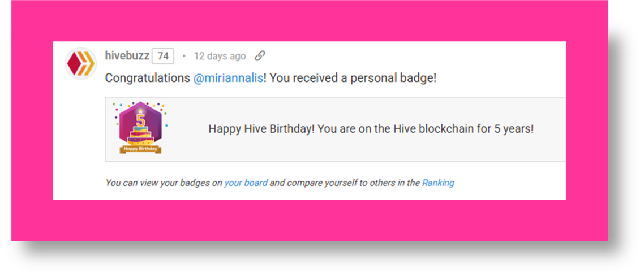Click the word Congratulations in the comment
This screenshot has width=644, height=277.
[x=148, y=78]
